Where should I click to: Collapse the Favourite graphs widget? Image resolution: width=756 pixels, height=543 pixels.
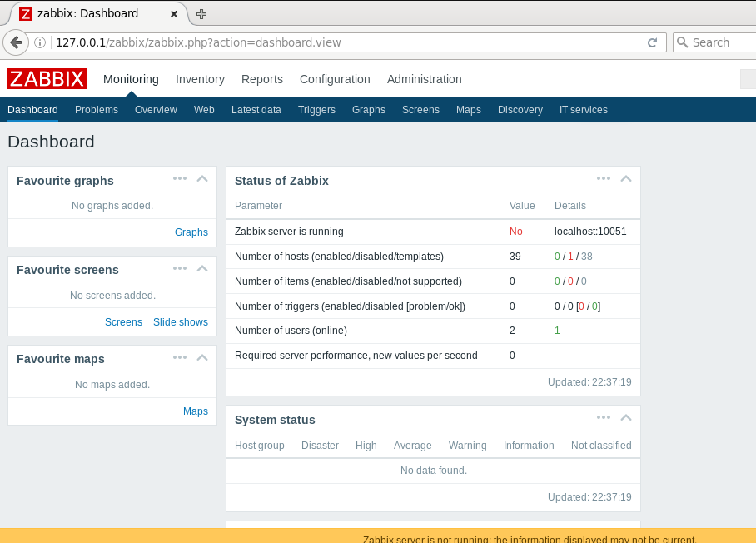tap(202, 178)
